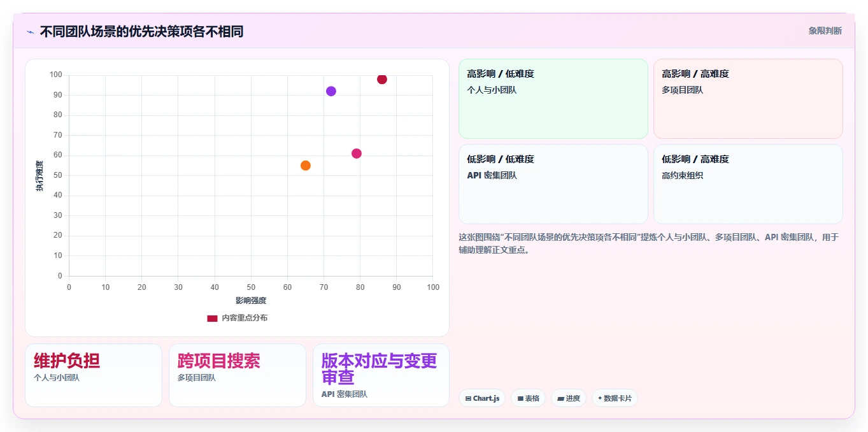868x432 pixels.
Task: Select the dark red data point on chart
Action: (382, 79)
